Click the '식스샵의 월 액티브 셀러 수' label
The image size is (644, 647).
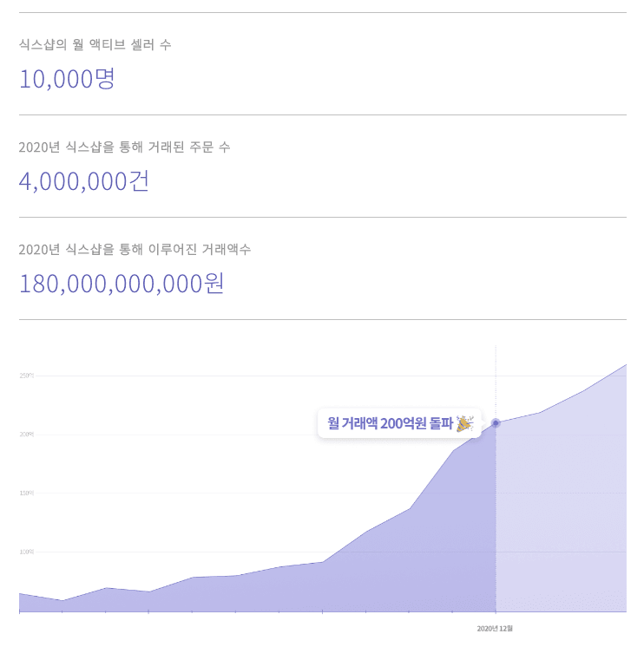point(95,44)
